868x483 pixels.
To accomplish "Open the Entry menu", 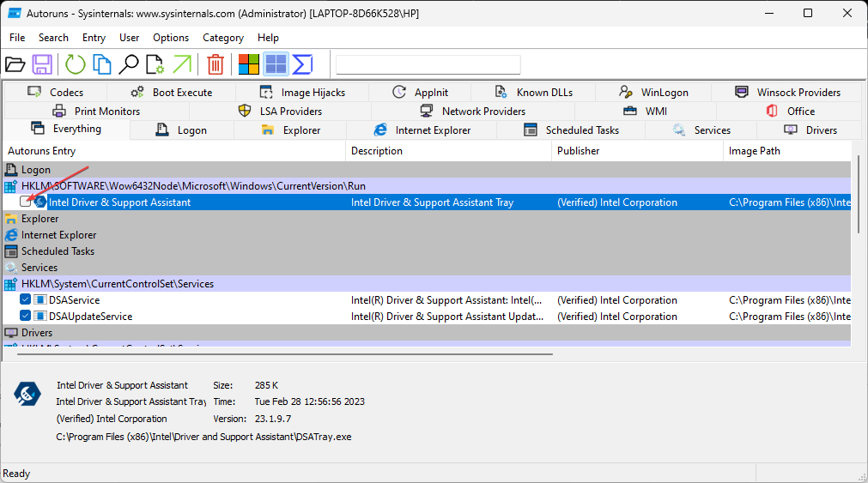I will tap(94, 38).
